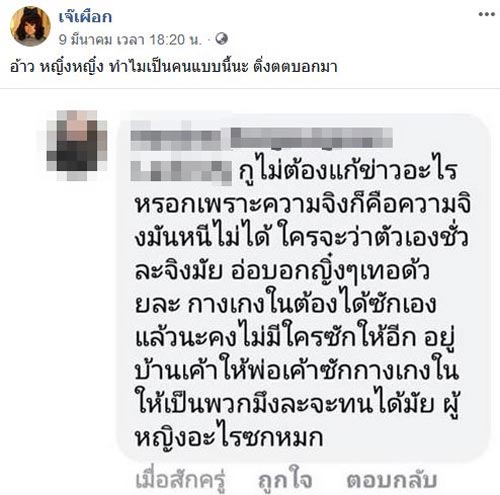500x495 pixels.
Task: Click comment line ให้เป็นพวกมึงละจะทนได้มัย
Action: pyautogui.click(x=285, y=404)
